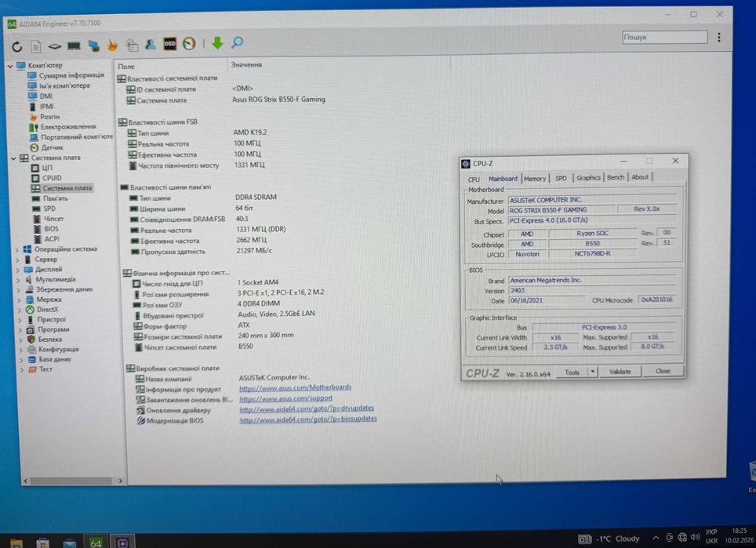Expand the DirectX tree node
This screenshot has width=756, height=548.
20,310
